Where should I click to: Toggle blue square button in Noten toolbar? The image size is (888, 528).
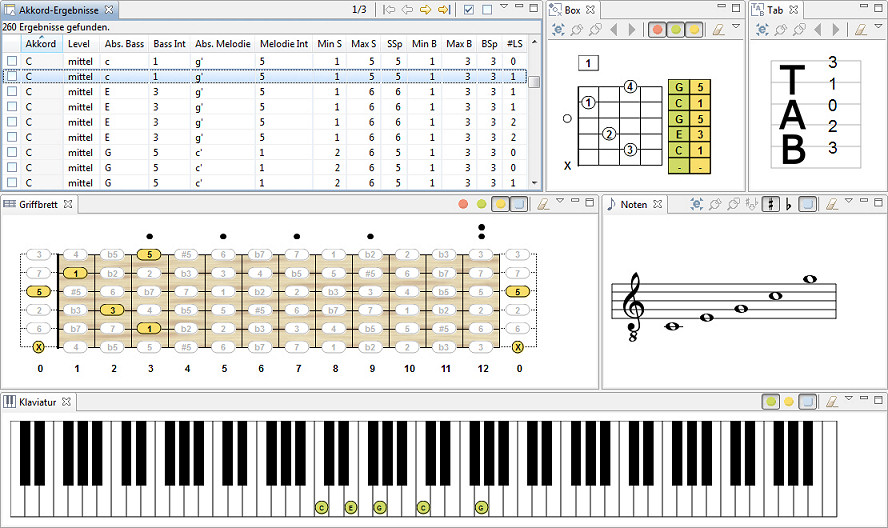pyautogui.click(x=808, y=204)
